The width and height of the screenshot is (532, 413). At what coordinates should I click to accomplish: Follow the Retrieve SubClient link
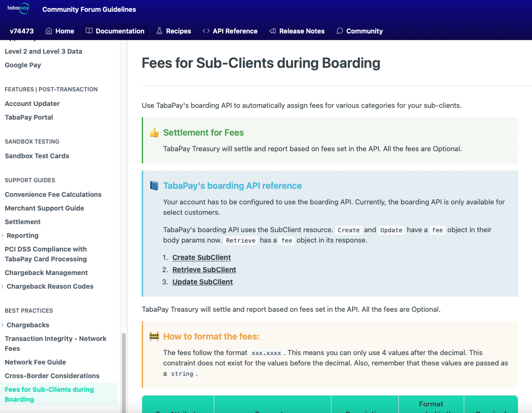tap(204, 270)
